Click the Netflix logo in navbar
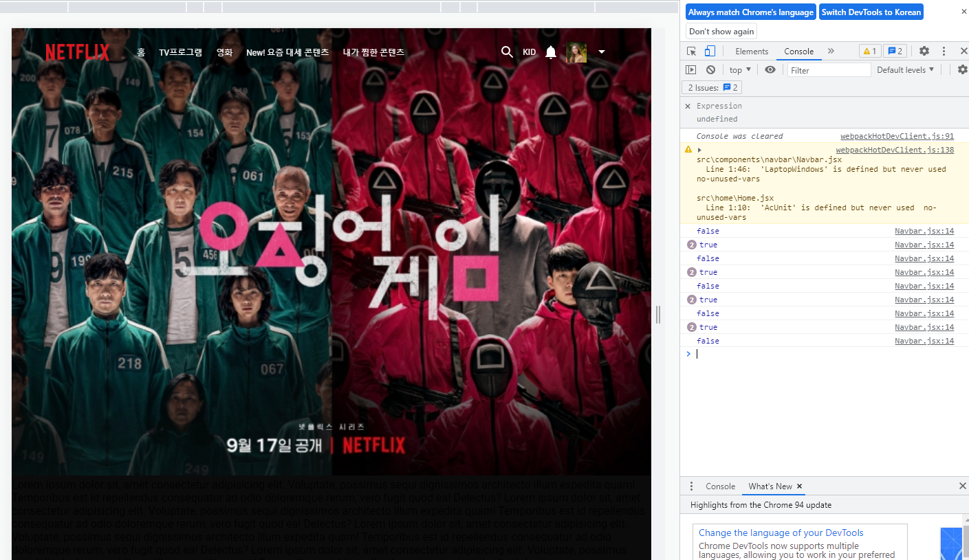This screenshot has width=969, height=560. coord(77,52)
